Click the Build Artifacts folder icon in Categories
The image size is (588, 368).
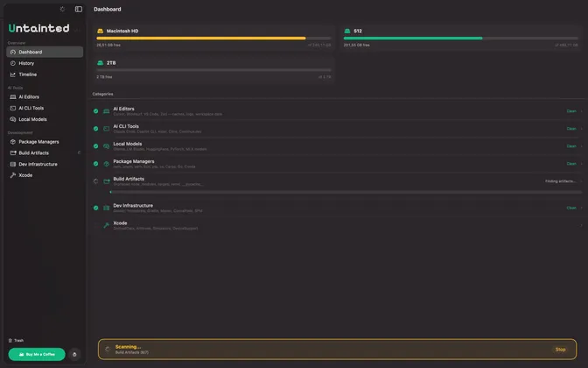tap(107, 181)
